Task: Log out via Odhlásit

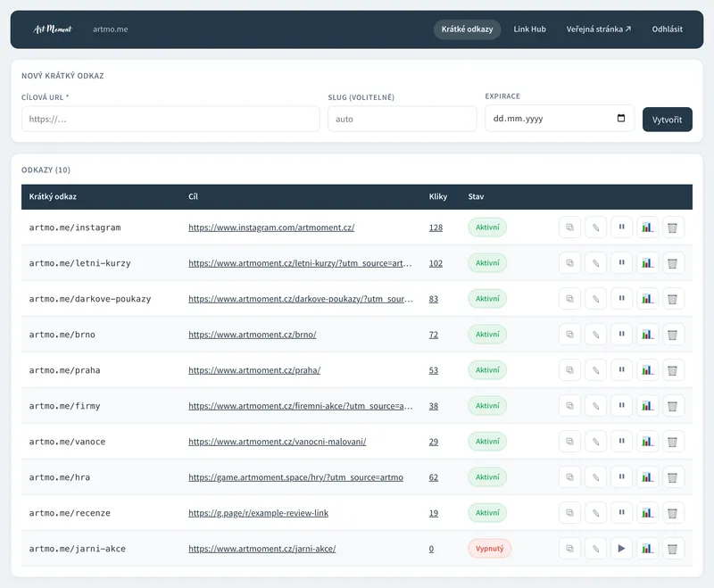Action: [x=667, y=29]
